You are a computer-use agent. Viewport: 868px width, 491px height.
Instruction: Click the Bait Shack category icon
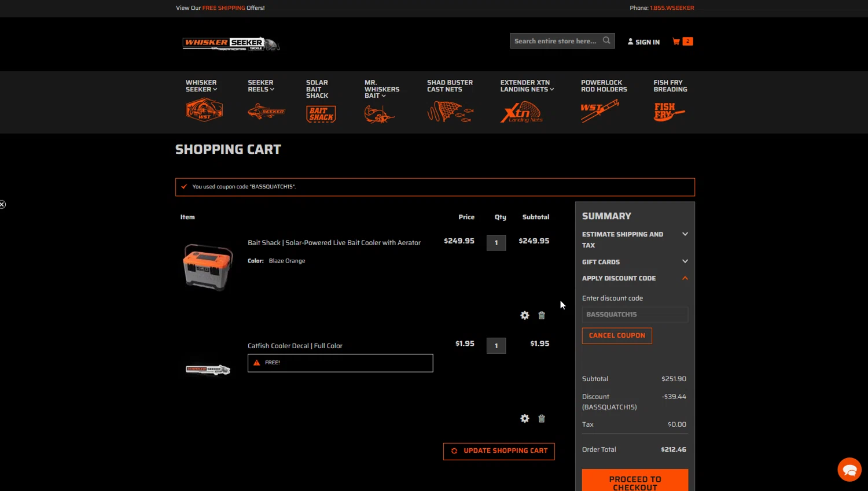pos(321,114)
